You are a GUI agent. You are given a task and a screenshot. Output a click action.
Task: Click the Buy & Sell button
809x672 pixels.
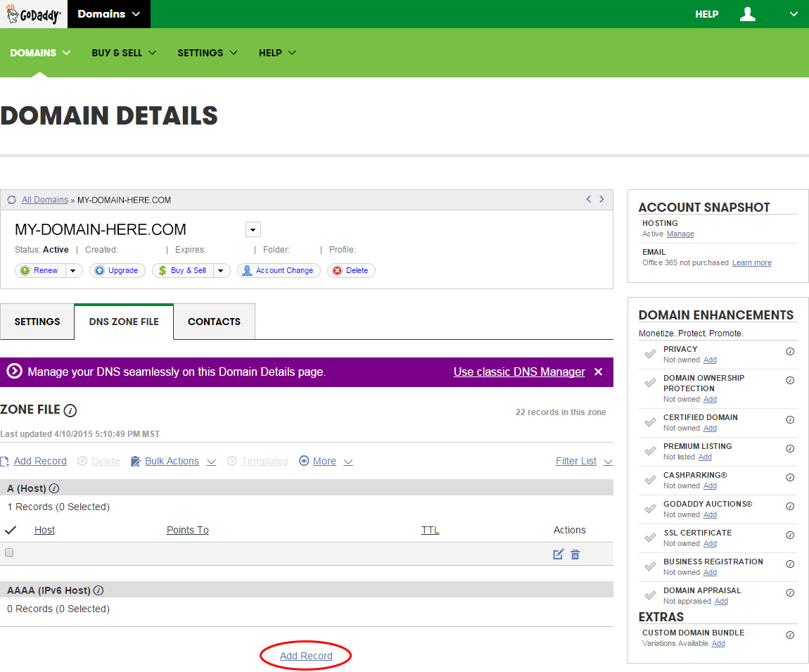click(183, 270)
